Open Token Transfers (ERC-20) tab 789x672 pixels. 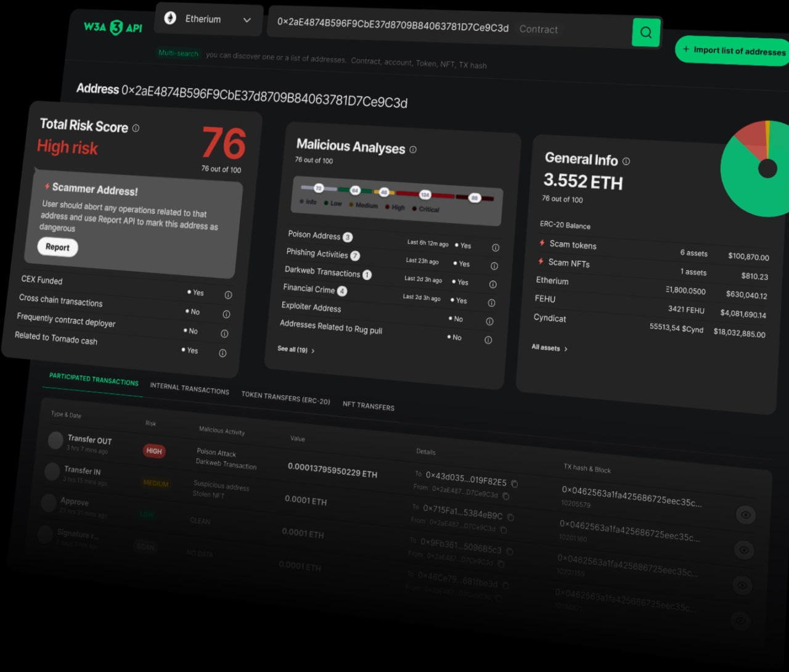285,398
